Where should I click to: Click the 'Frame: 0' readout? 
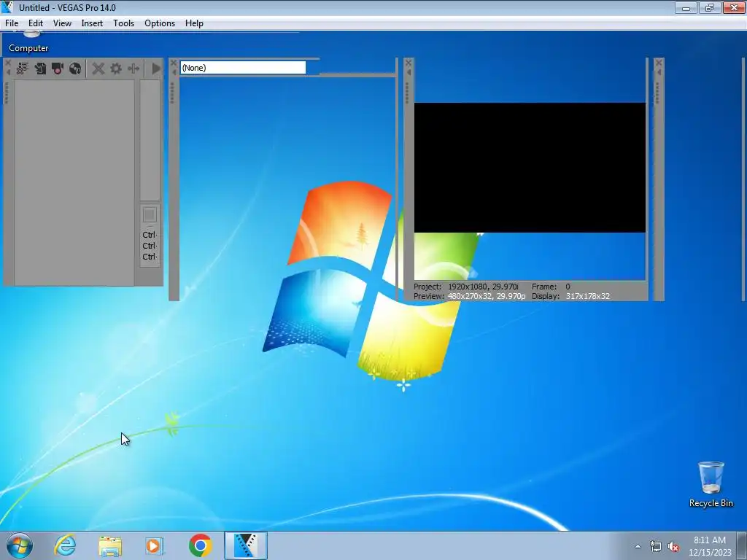551,287
